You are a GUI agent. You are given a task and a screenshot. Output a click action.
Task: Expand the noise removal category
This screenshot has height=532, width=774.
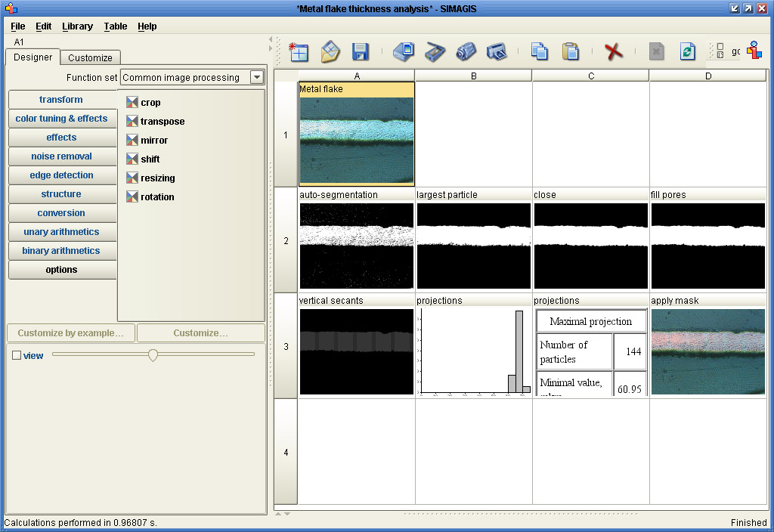[x=62, y=156]
